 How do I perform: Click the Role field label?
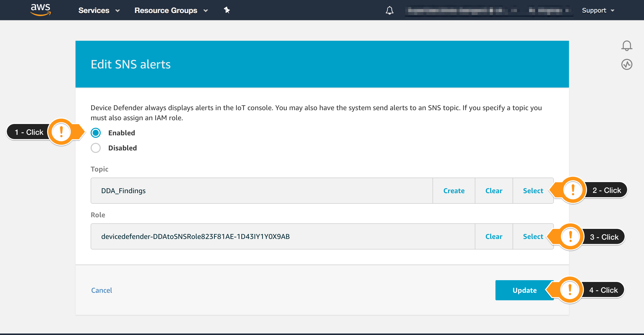coord(98,215)
